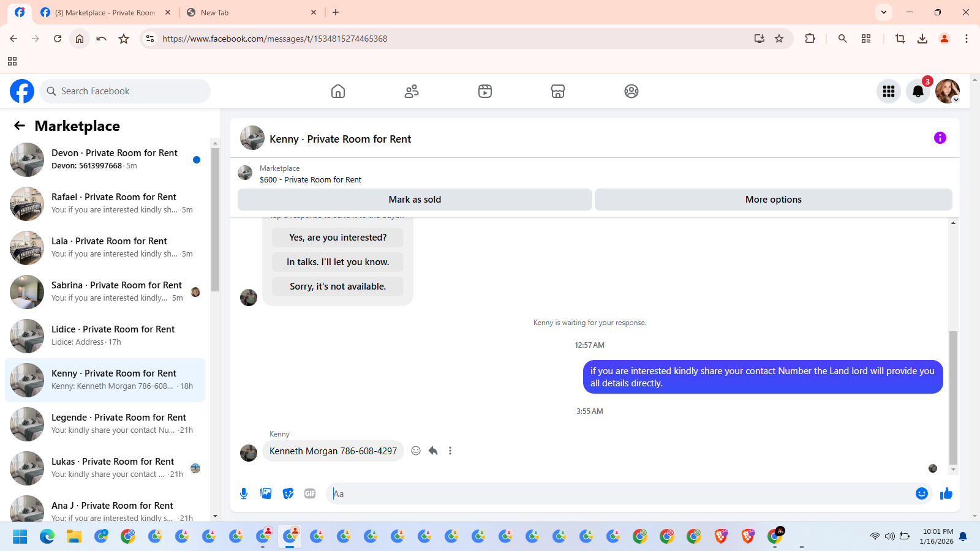
Task: Open the Facebook menu grid icon
Action: [889, 91]
